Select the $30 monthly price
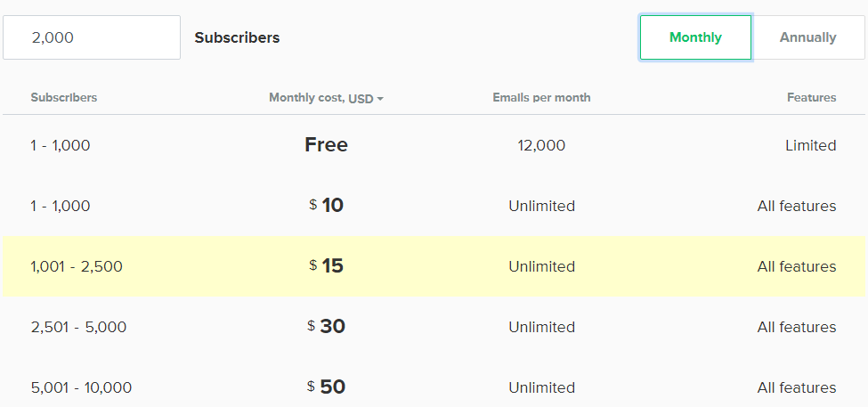 coord(326,327)
